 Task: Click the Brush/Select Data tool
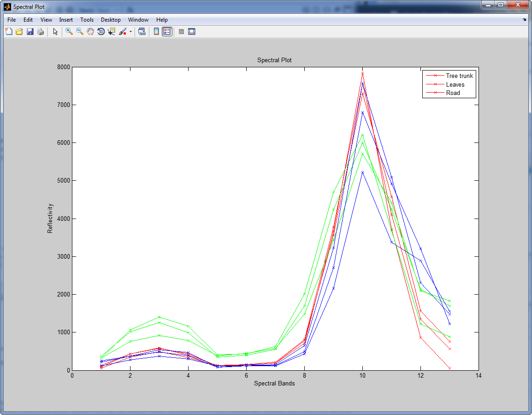(x=123, y=32)
